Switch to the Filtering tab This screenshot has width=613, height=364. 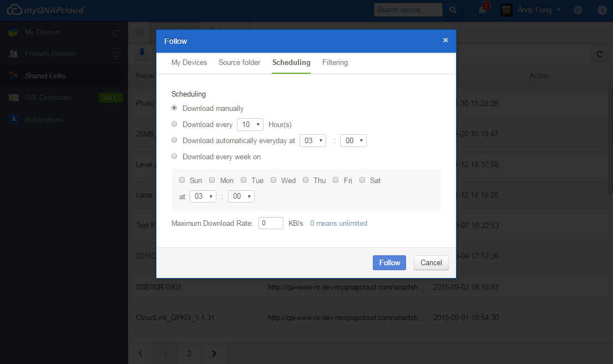[x=335, y=63]
